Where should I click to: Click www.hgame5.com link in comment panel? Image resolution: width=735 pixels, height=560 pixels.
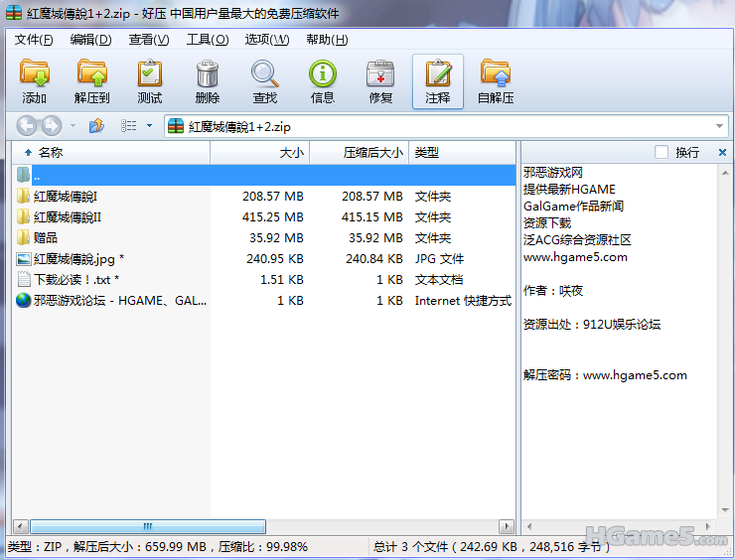[x=575, y=257]
